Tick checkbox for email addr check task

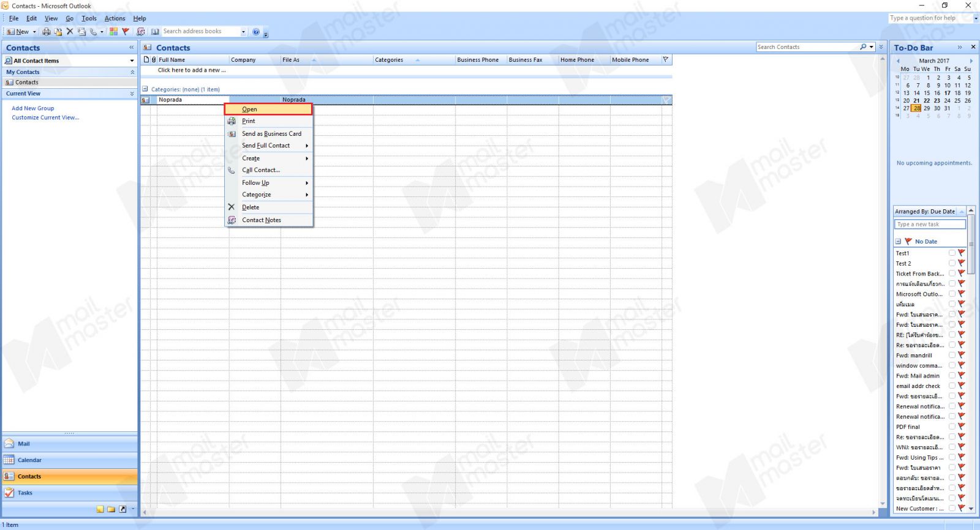(x=952, y=386)
